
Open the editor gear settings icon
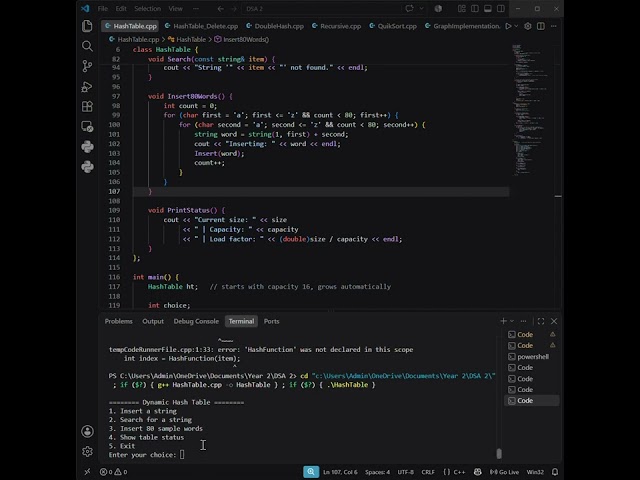click(x=528, y=26)
